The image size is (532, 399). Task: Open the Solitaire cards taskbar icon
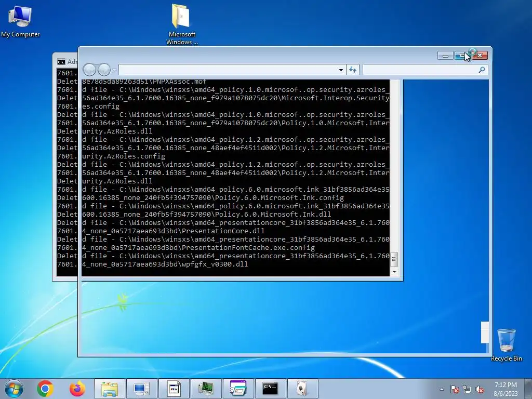click(302, 389)
